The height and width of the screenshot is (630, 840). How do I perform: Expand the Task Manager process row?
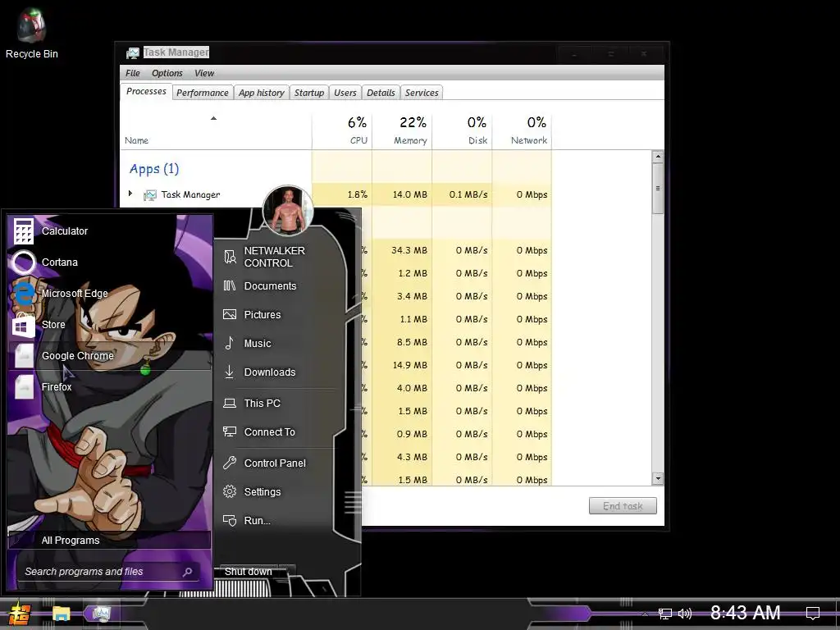[130, 194]
